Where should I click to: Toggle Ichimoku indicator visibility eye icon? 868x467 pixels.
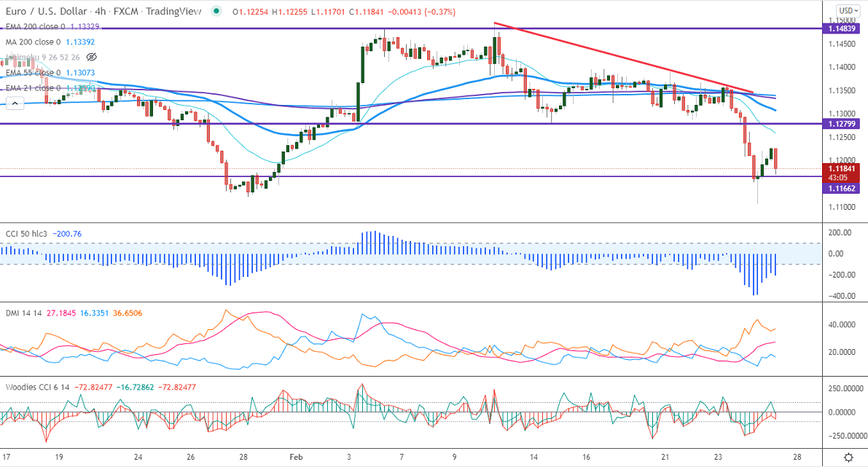(92, 57)
